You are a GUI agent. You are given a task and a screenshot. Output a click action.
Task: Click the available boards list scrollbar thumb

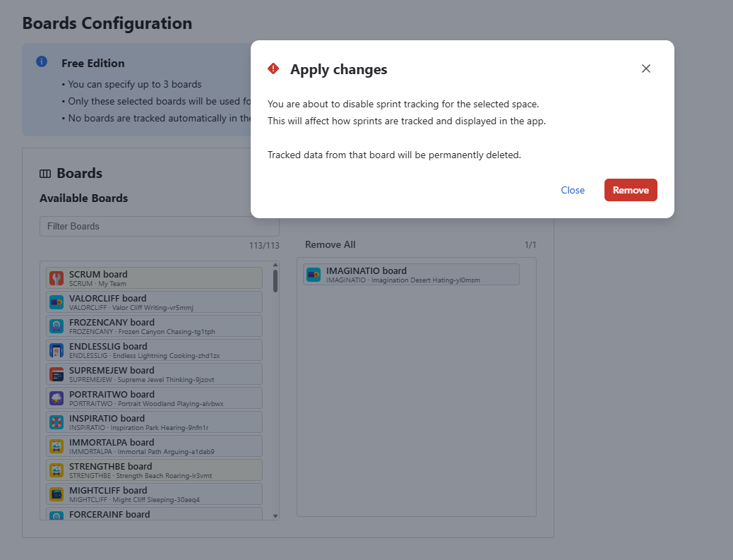(275, 281)
